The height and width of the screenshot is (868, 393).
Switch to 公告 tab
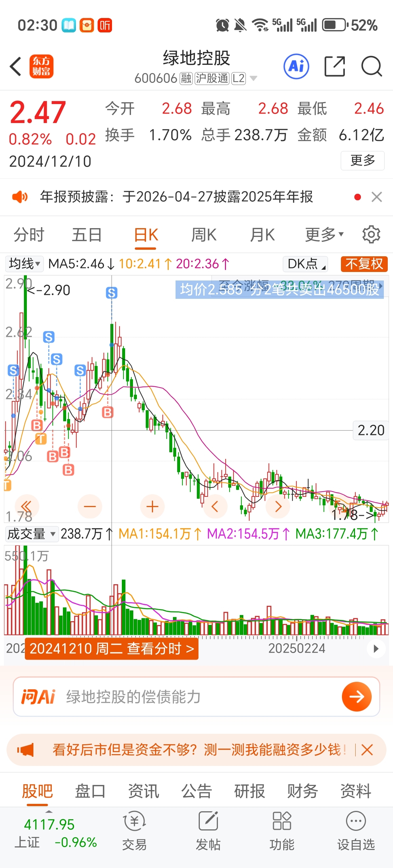[x=196, y=791]
